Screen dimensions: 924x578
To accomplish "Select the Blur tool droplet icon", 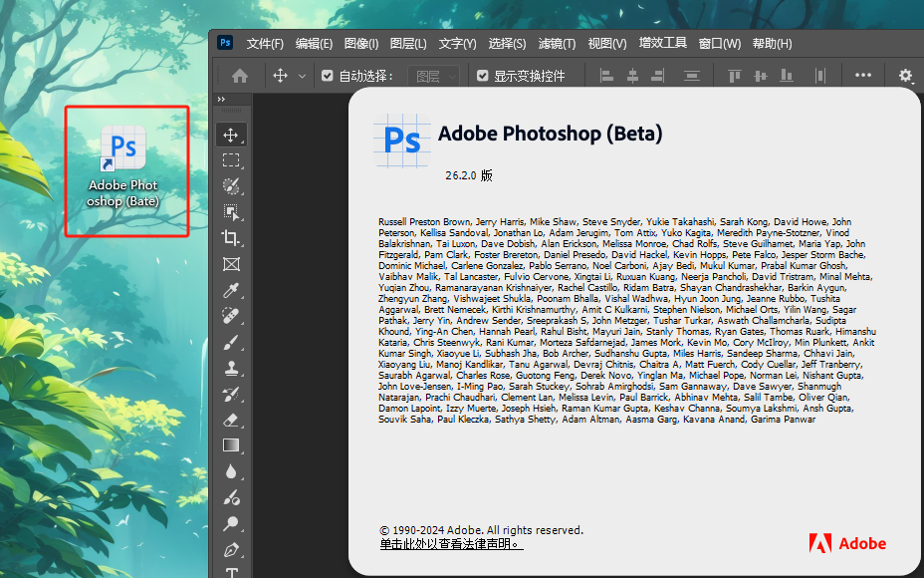I will pos(231,471).
